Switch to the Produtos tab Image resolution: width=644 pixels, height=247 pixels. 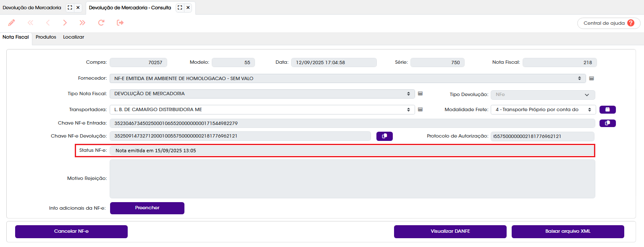tap(46, 37)
